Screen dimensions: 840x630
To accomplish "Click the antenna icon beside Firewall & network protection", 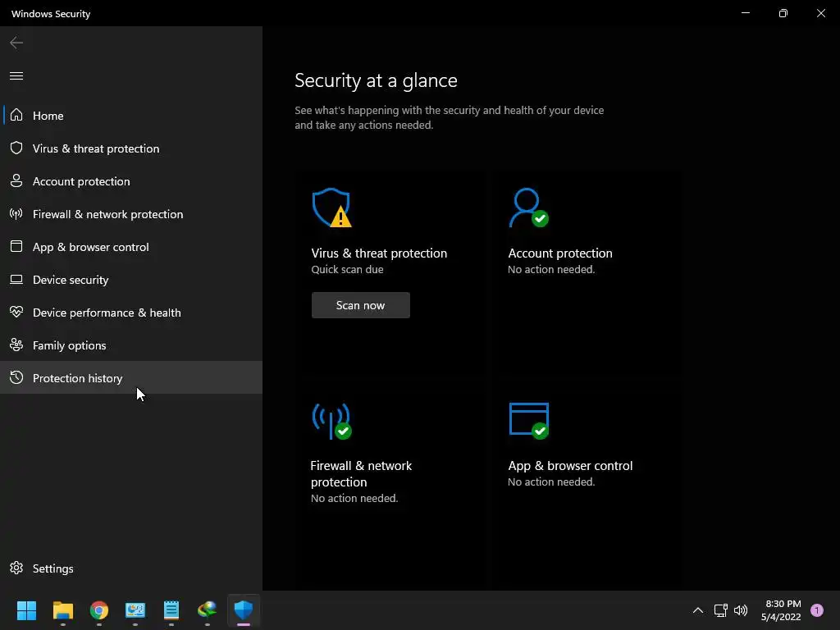I will [16, 214].
